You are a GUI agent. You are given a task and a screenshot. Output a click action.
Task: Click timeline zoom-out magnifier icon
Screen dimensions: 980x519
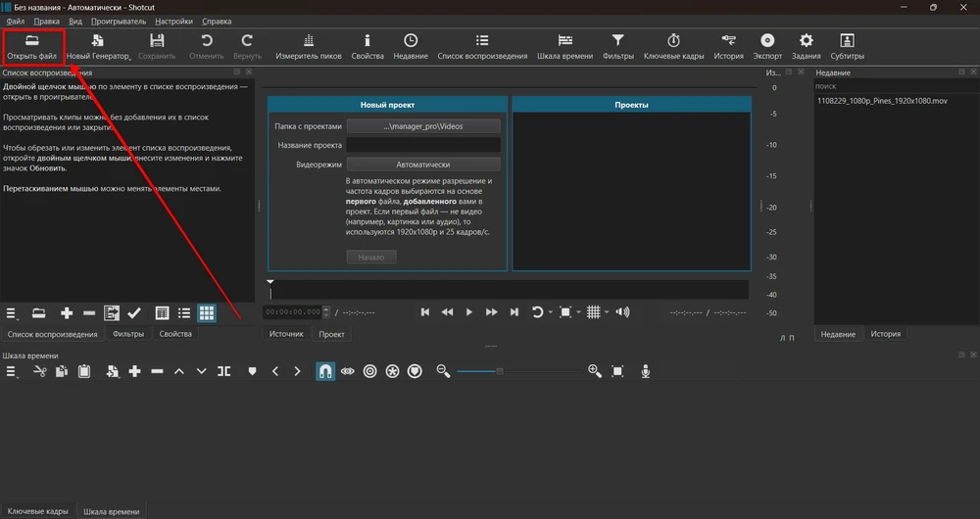[443, 371]
